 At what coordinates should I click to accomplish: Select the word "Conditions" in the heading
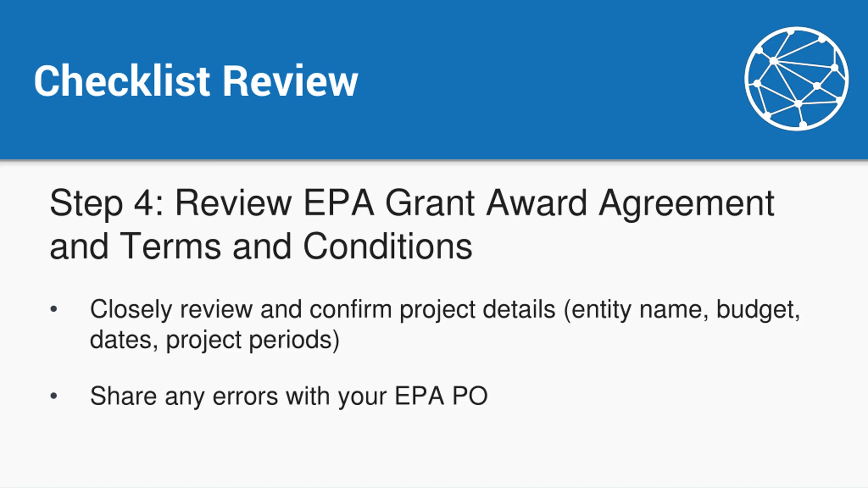pos(388,246)
